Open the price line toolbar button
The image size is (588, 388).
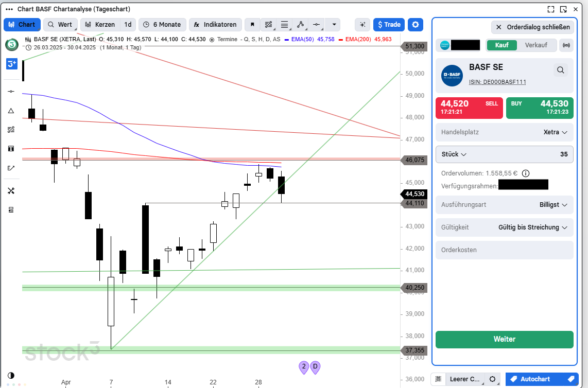tap(317, 25)
